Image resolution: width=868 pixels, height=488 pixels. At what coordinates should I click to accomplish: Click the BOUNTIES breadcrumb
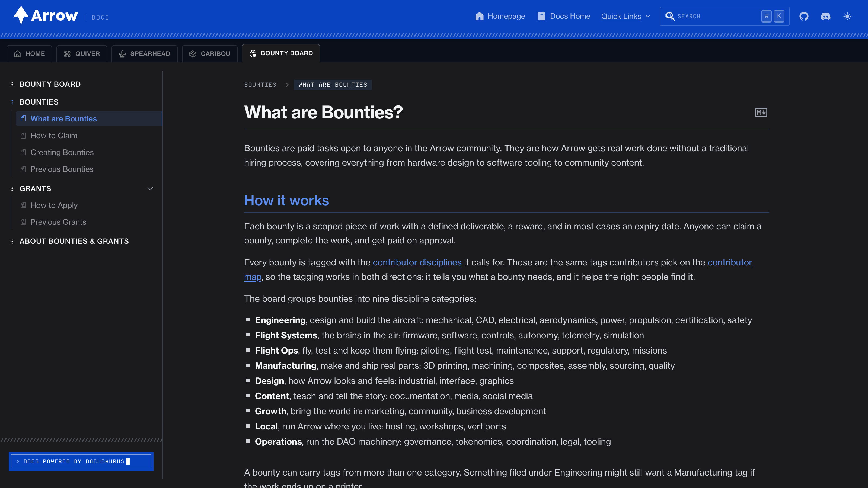coord(260,85)
